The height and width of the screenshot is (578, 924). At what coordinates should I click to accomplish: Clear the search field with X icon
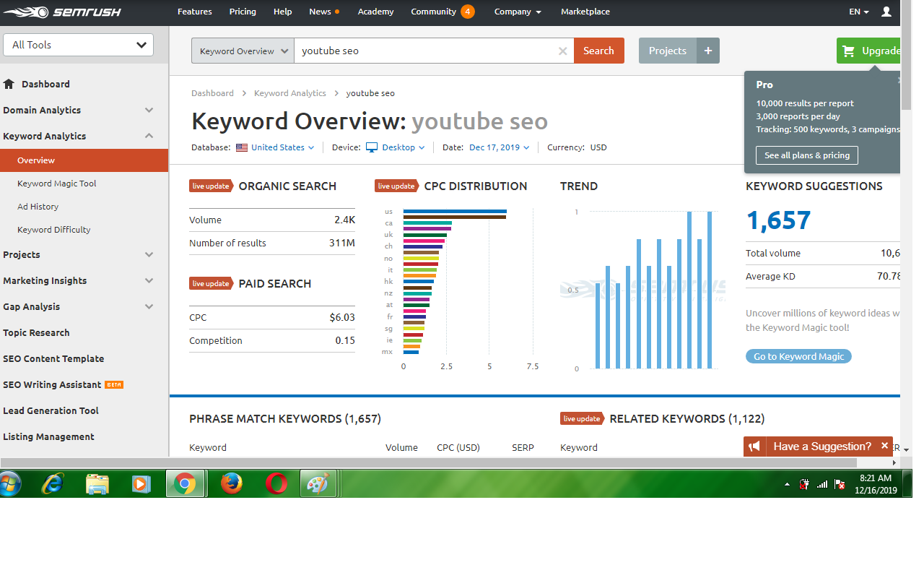[x=562, y=51]
